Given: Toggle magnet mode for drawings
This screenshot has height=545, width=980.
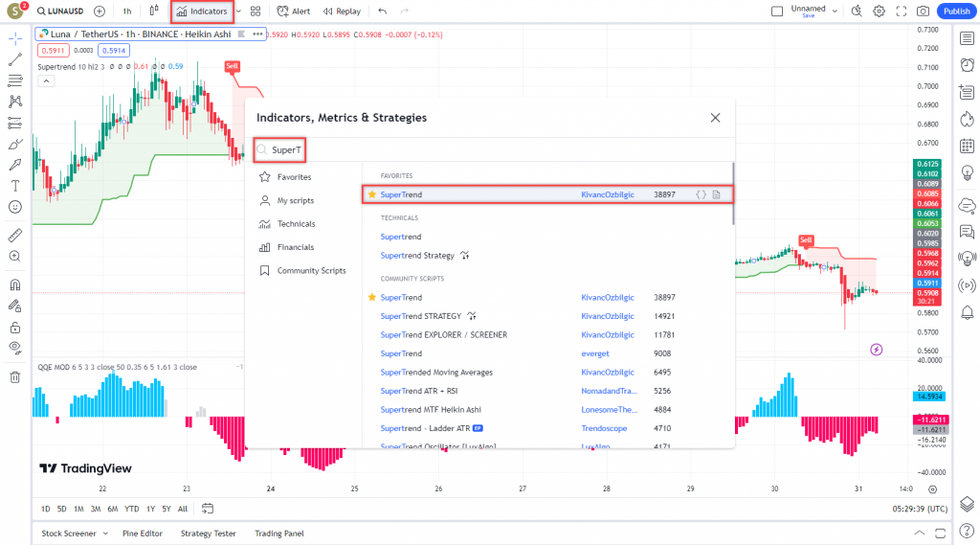Looking at the screenshot, I should point(15,284).
